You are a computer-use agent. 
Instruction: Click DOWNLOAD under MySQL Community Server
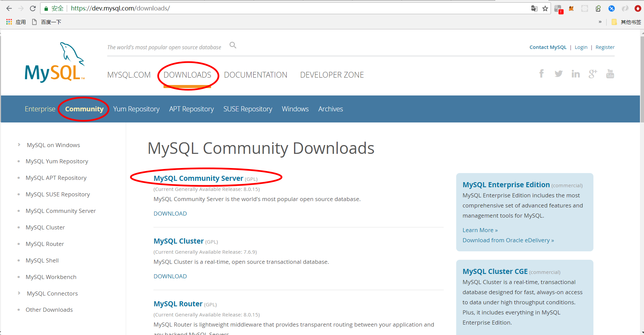pyautogui.click(x=170, y=214)
